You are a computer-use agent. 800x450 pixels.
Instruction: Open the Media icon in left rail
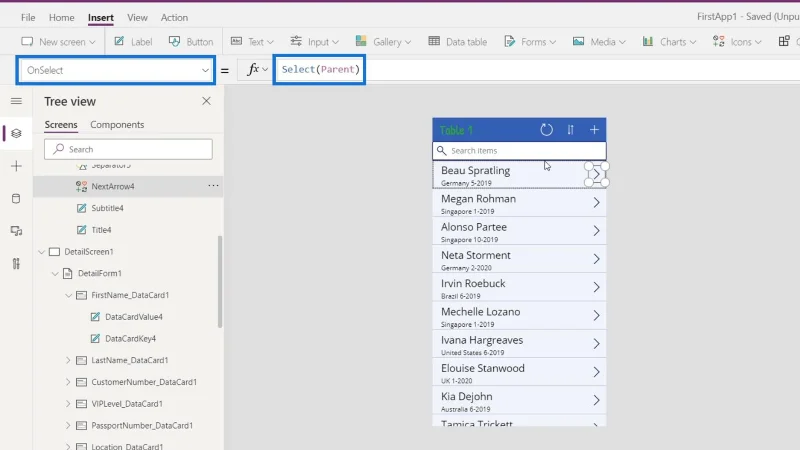click(x=16, y=231)
